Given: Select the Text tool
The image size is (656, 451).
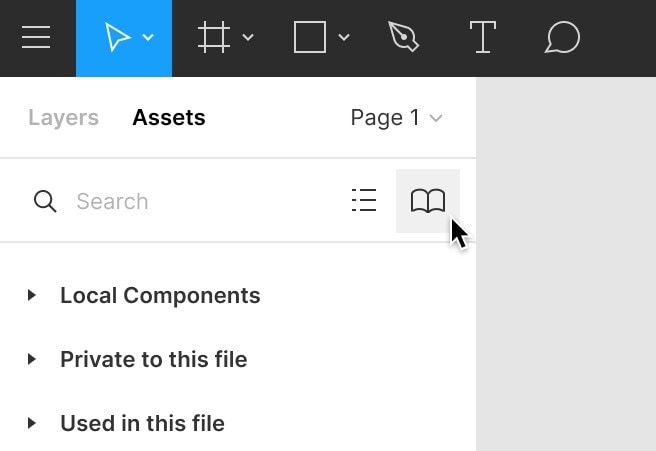Looking at the screenshot, I should (x=483, y=38).
